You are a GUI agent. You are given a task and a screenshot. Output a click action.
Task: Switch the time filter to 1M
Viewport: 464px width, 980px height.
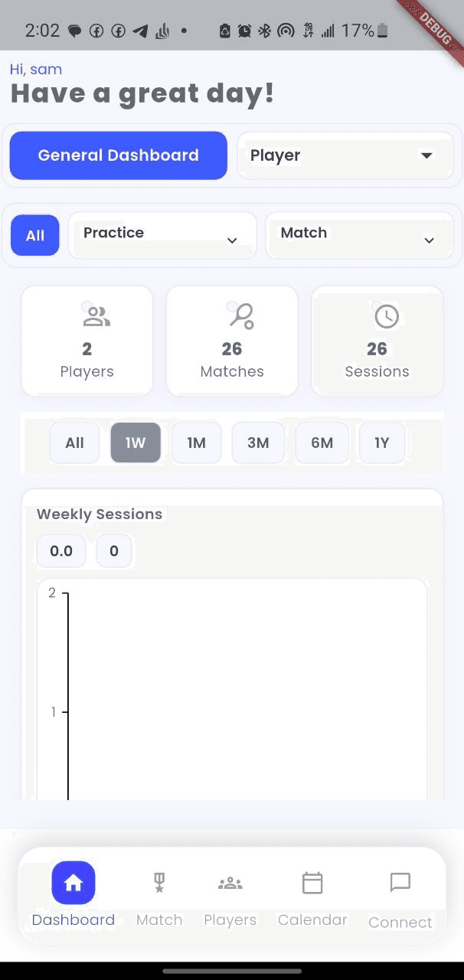pos(197,443)
